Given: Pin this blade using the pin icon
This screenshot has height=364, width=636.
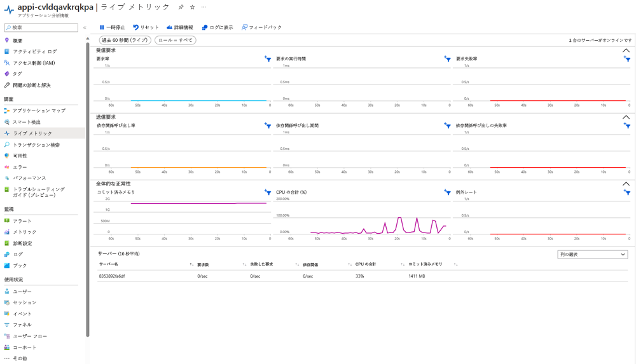Looking at the screenshot, I should tap(181, 7).
